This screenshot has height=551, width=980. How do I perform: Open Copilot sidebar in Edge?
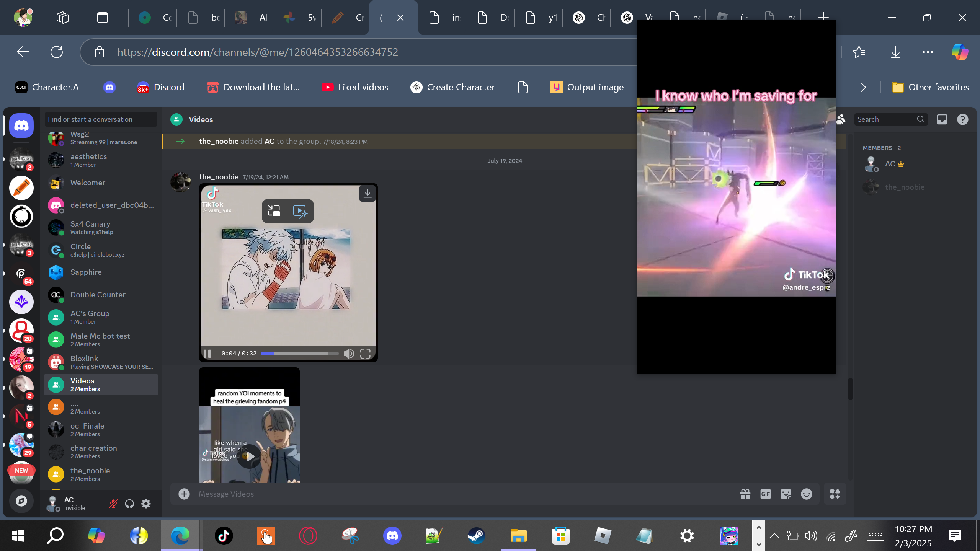pos(960,52)
